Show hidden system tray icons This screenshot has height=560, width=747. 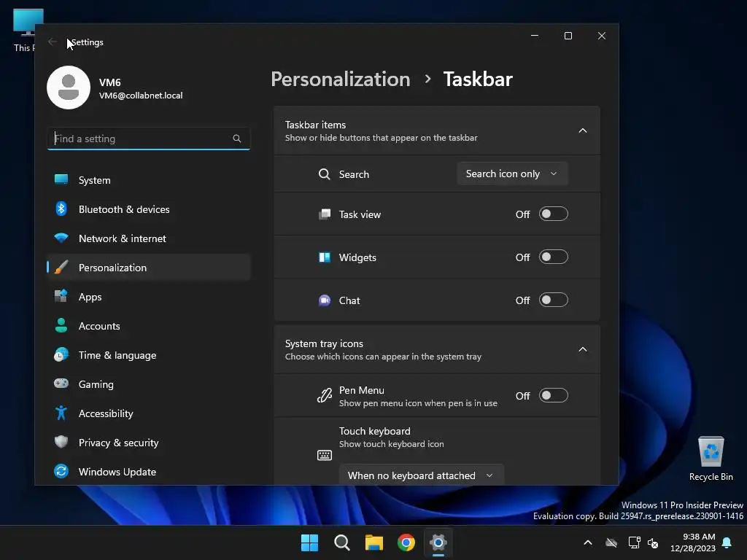pyautogui.click(x=588, y=542)
